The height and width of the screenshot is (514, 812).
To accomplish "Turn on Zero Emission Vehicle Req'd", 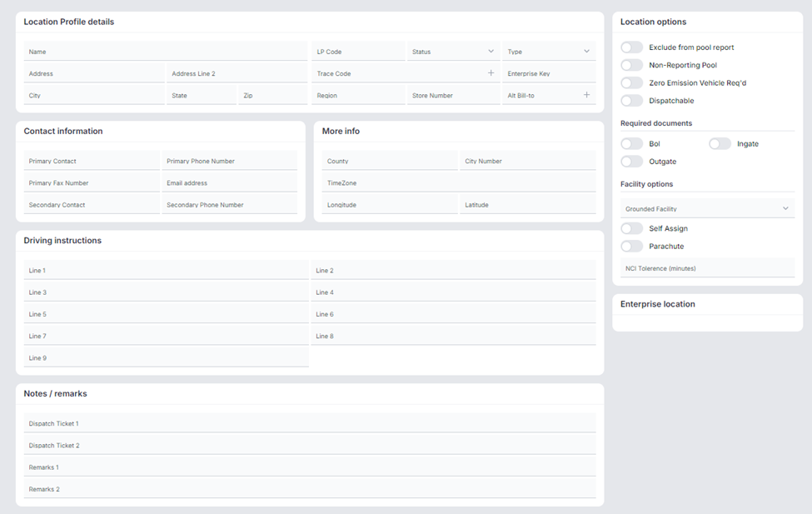I will point(632,83).
